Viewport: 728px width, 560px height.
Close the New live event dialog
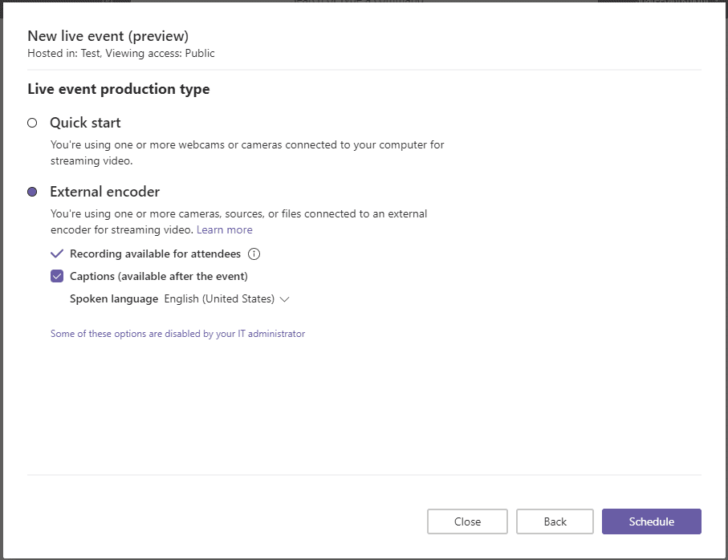point(467,521)
